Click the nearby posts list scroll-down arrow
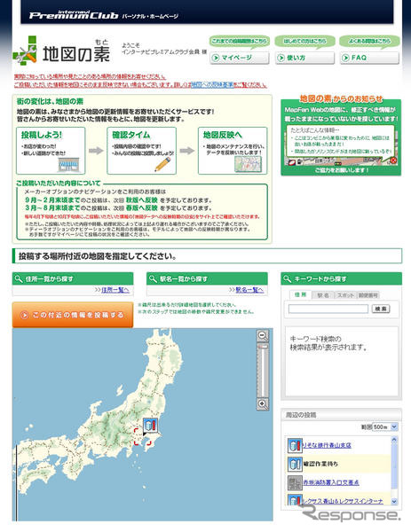Image resolution: width=411 pixels, height=532 pixels. tap(394, 501)
